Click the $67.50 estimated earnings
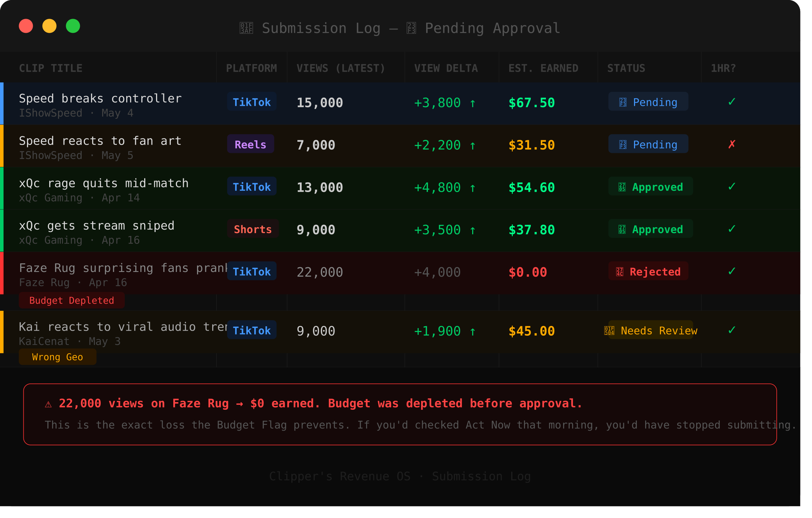Image resolution: width=812 pixels, height=518 pixels. coord(532,103)
